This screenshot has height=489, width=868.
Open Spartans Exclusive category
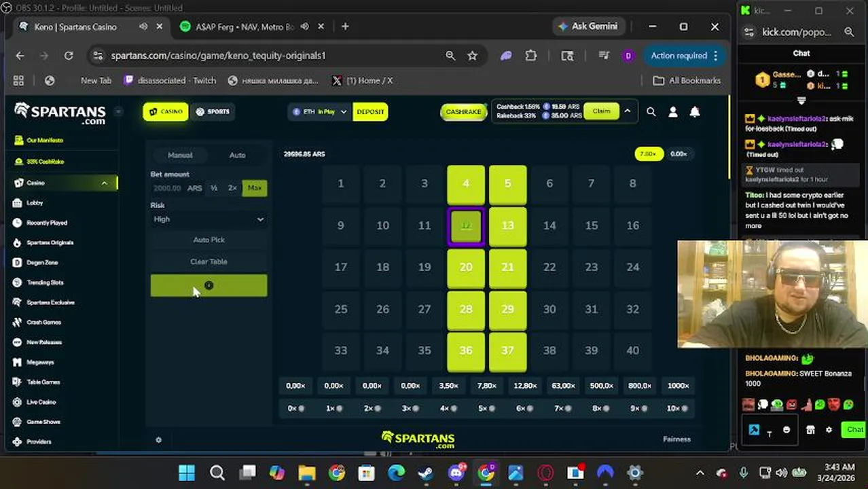click(50, 302)
